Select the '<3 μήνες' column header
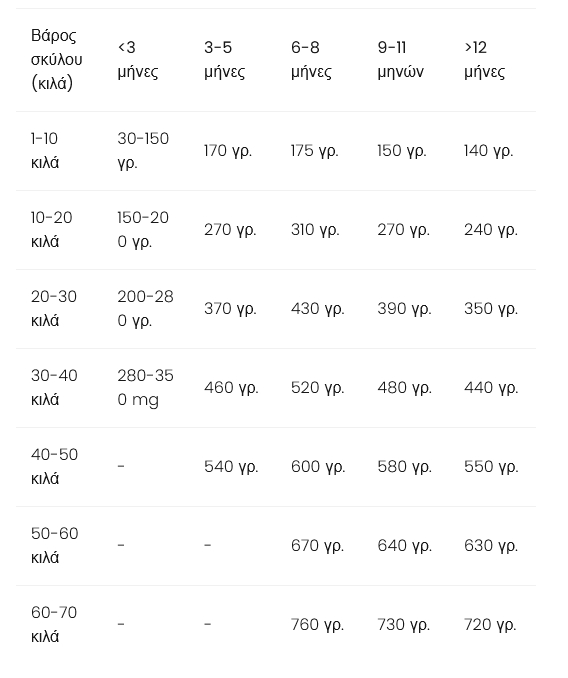Image resolution: width=568 pixels, height=678 pixels. pos(138,60)
